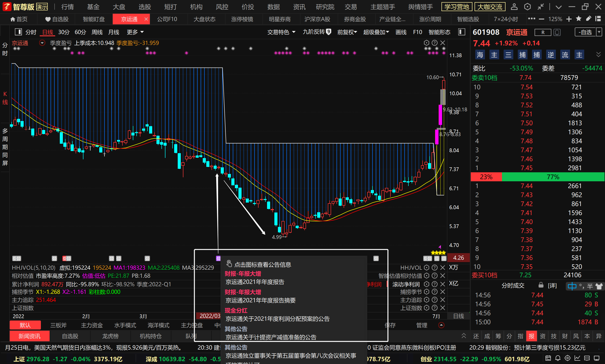
Task: Open the 京运通2021年年度报告 announcement
Action: pos(255,282)
